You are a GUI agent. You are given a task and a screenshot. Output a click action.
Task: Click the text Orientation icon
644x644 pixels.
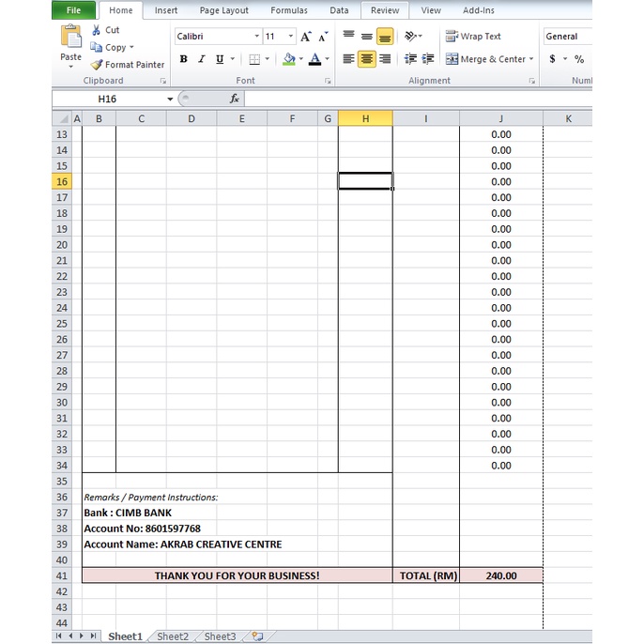coord(410,36)
